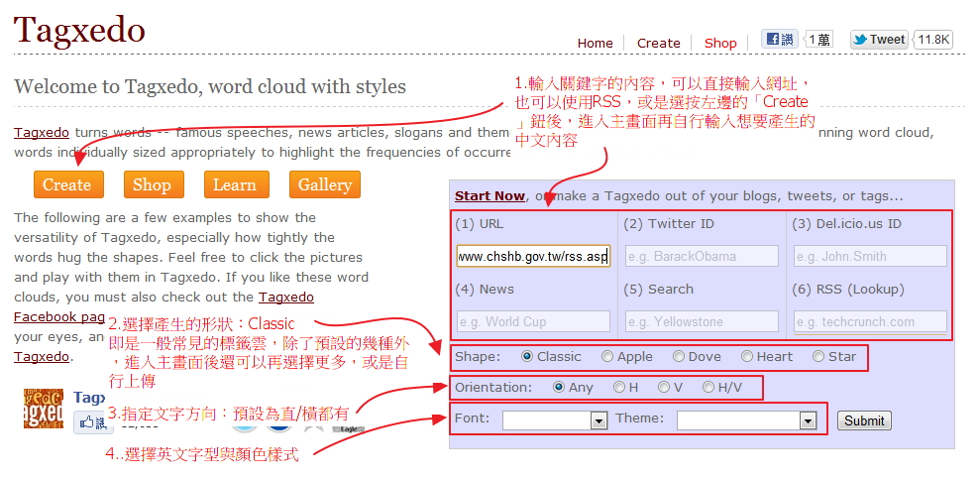
Task: Click the Twitter ID input field
Action: tap(702, 256)
